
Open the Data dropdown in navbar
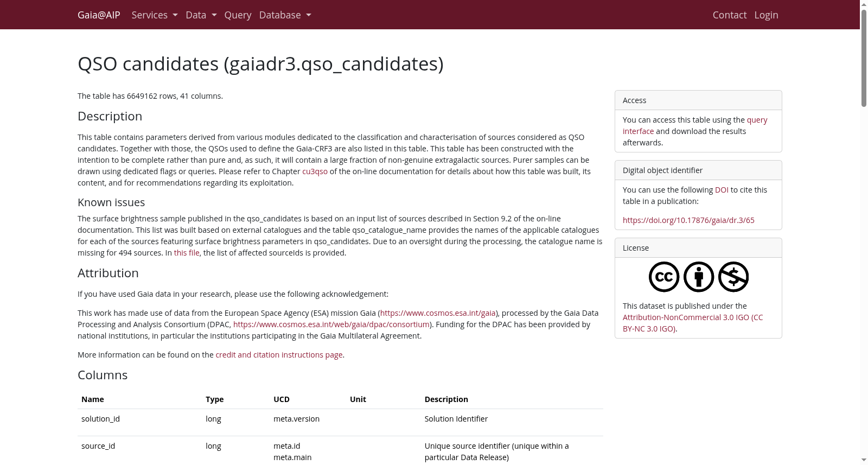point(201,15)
